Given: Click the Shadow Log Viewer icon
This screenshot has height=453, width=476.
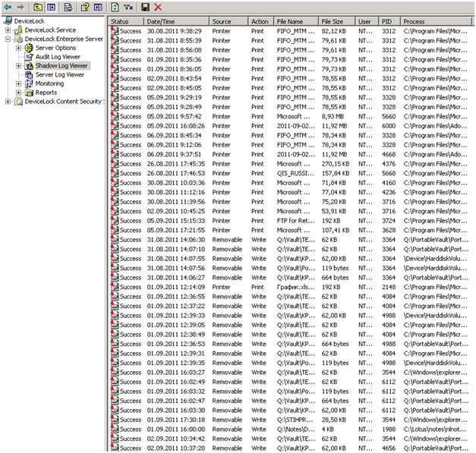Looking at the screenshot, I should (x=29, y=65).
